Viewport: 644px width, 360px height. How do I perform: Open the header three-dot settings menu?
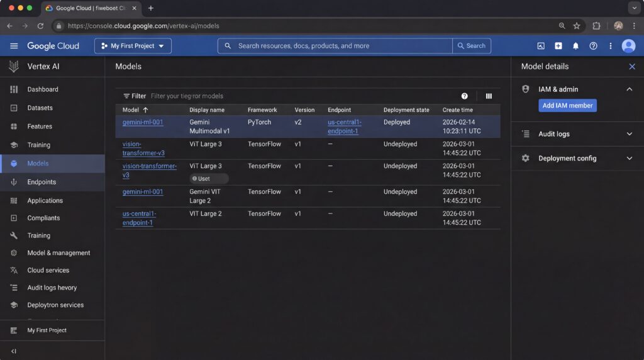coord(610,46)
